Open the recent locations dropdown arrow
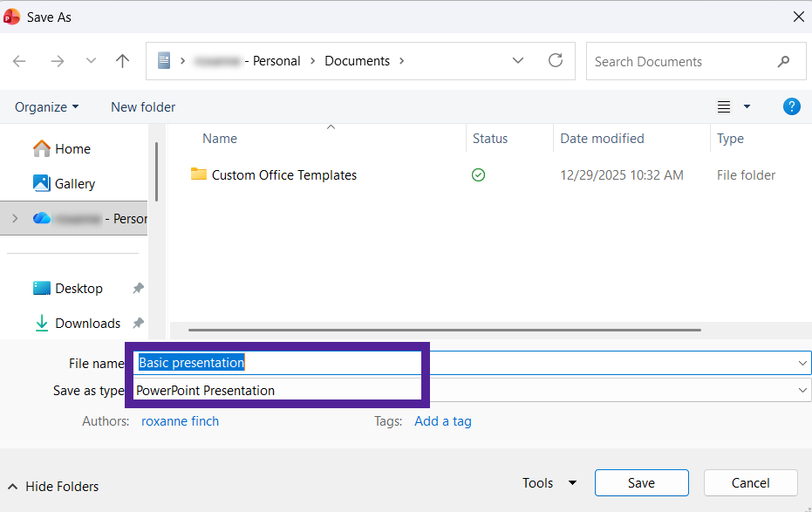 click(x=91, y=61)
